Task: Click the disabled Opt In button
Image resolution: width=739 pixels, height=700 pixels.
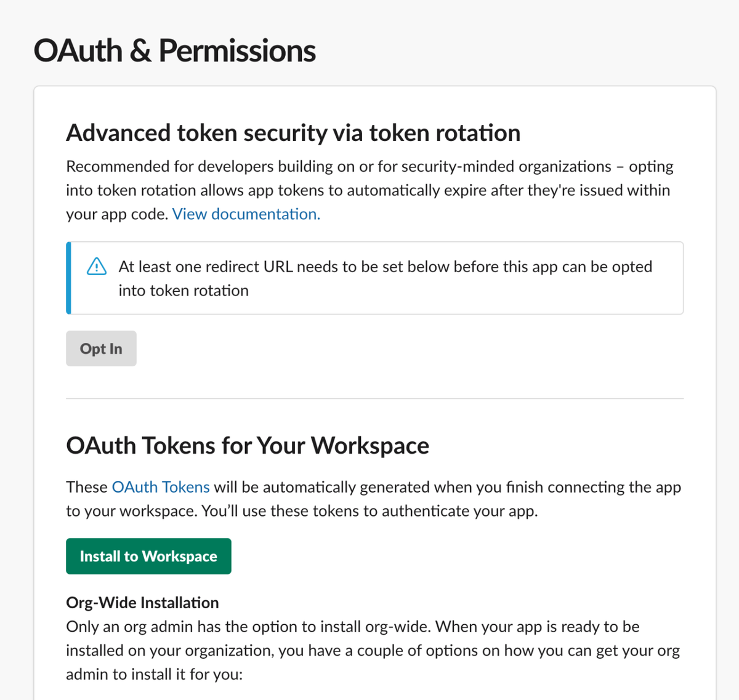Action: pyautogui.click(x=101, y=348)
